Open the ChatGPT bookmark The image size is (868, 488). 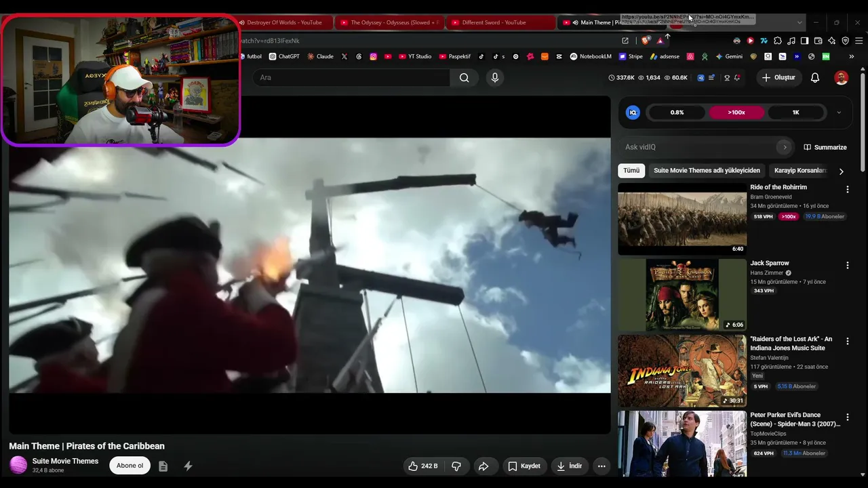pyautogui.click(x=284, y=57)
